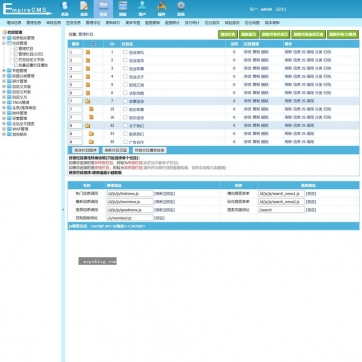Click the open folder icon in ID 7 row

88,101
